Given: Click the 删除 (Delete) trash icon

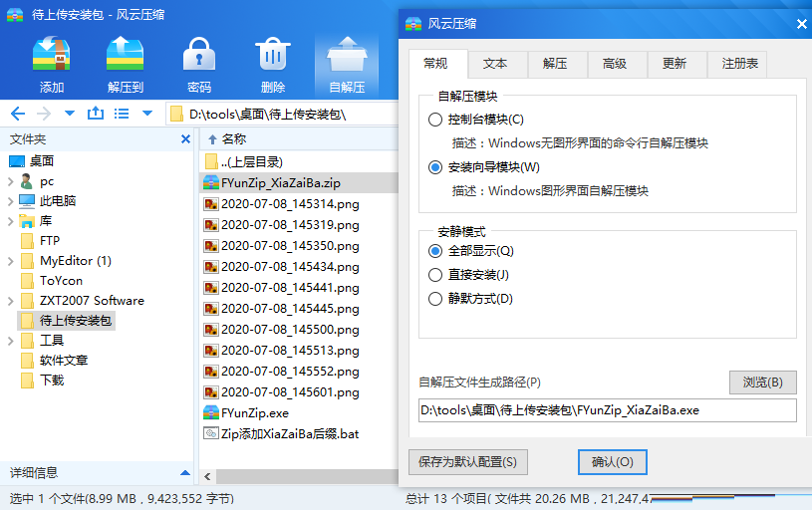Looking at the screenshot, I should click(x=273, y=54).
